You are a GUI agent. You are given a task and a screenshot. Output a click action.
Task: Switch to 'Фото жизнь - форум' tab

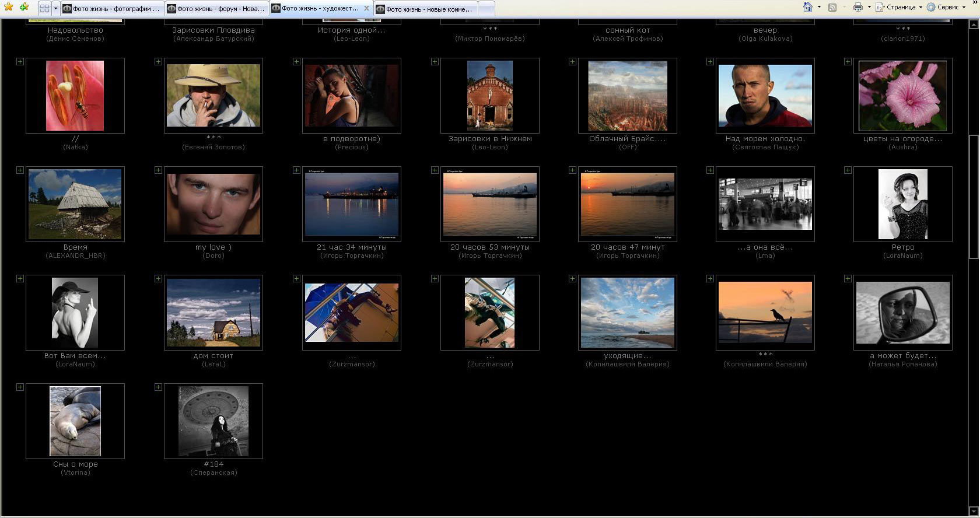216,9
